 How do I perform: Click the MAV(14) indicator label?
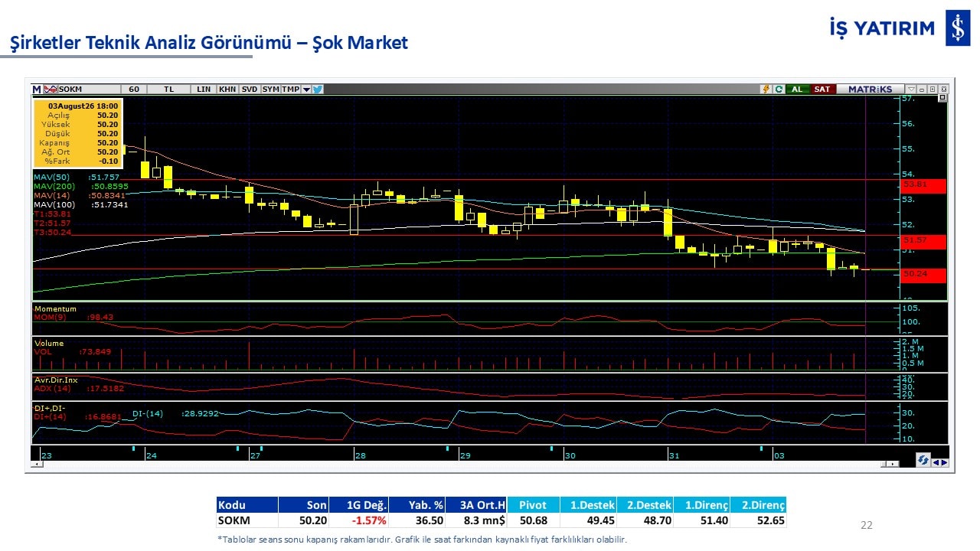80,196
